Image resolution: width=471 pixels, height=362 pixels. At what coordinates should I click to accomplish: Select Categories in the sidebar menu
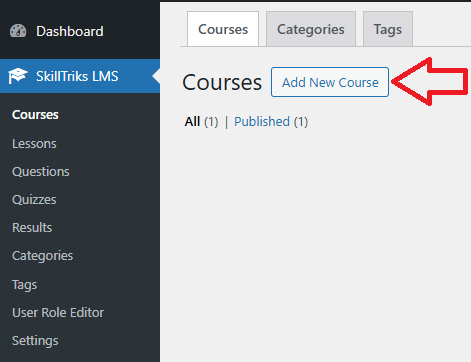click(x=42, y=256)
